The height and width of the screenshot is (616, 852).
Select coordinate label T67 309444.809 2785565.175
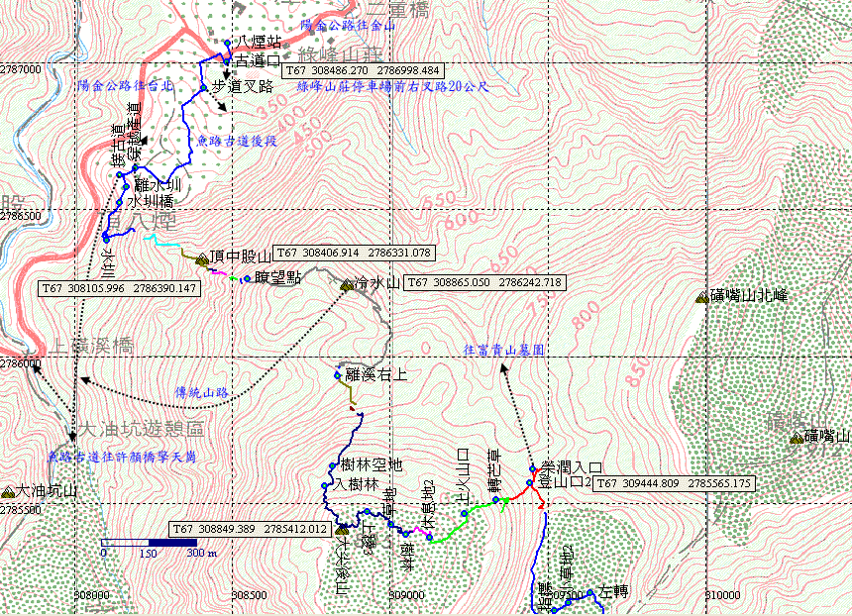[x=677, y=483]
